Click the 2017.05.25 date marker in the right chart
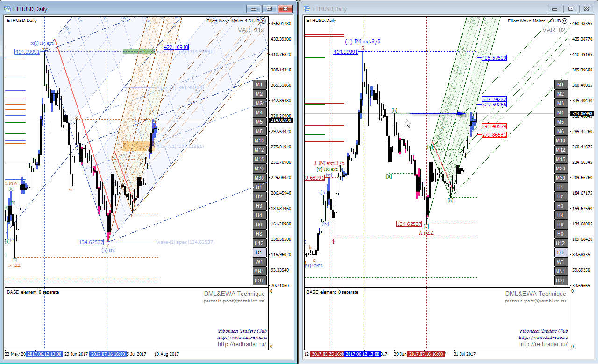 pos(326,354)
